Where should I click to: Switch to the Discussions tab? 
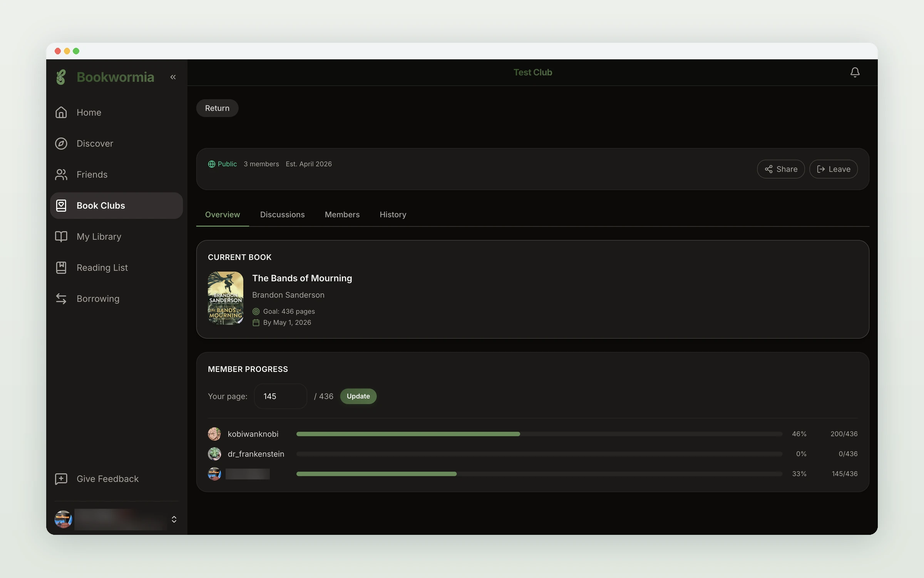282,215
